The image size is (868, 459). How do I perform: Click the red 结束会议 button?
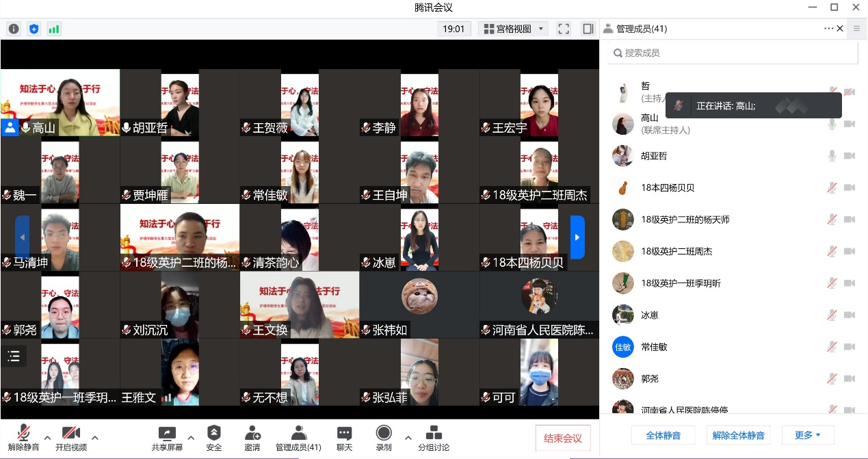click(562, 438)
